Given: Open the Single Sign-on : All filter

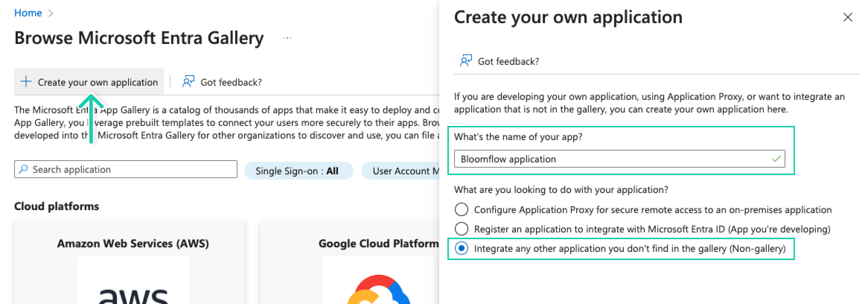Looking at the screenshot, I should pos(299,171).
